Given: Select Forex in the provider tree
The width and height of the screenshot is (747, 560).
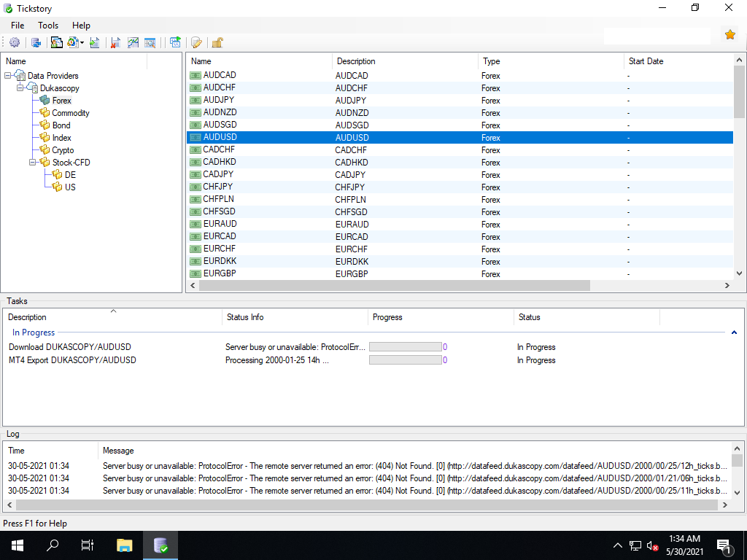Looking at the screenshot, I should coord(61,101).
